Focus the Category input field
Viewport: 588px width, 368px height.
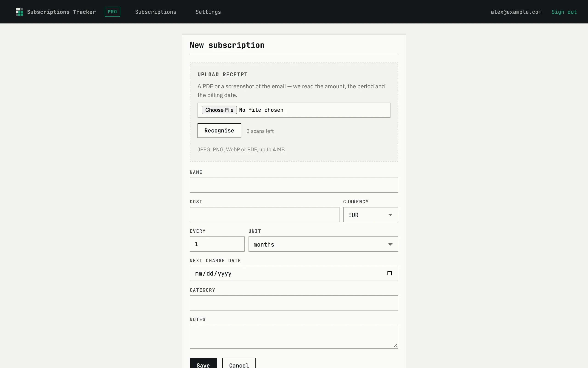coord(294,303)
